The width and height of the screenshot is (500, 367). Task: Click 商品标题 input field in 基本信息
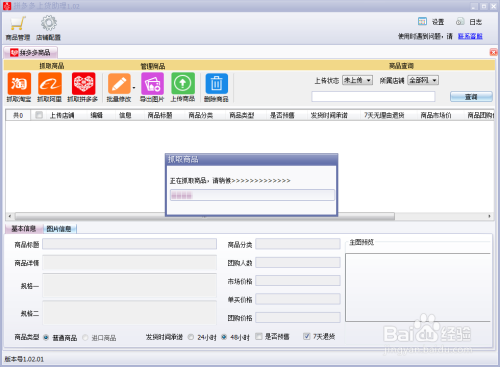(129, 244)
